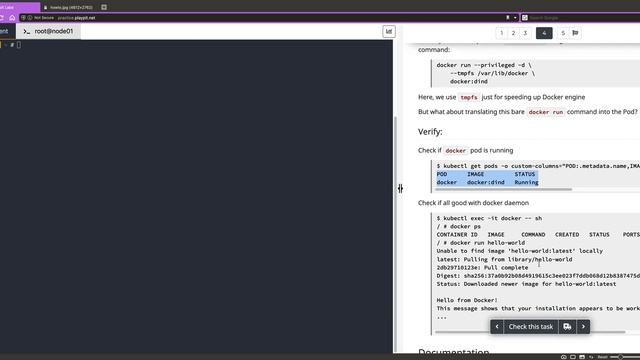Click horizontal scrollbar under kubectl get pods block

tap(504, 189)
